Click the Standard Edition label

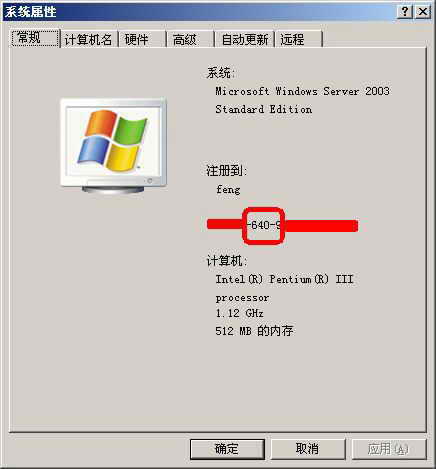(264, 109)
